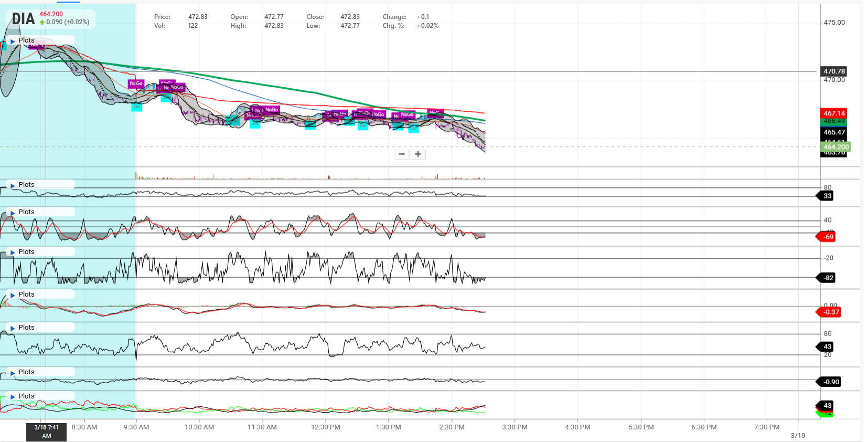Click the 3/19 date on the time axis

(x=798, y=435)
